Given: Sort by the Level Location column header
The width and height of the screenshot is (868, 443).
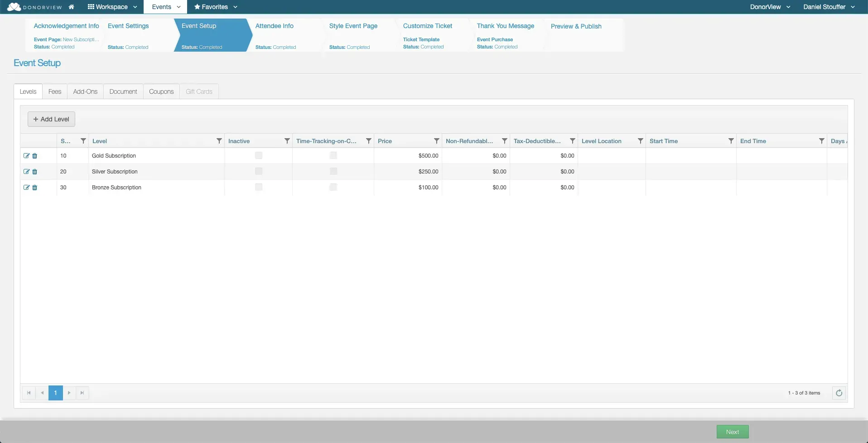Looking at the screenshot, I should 601,141.
